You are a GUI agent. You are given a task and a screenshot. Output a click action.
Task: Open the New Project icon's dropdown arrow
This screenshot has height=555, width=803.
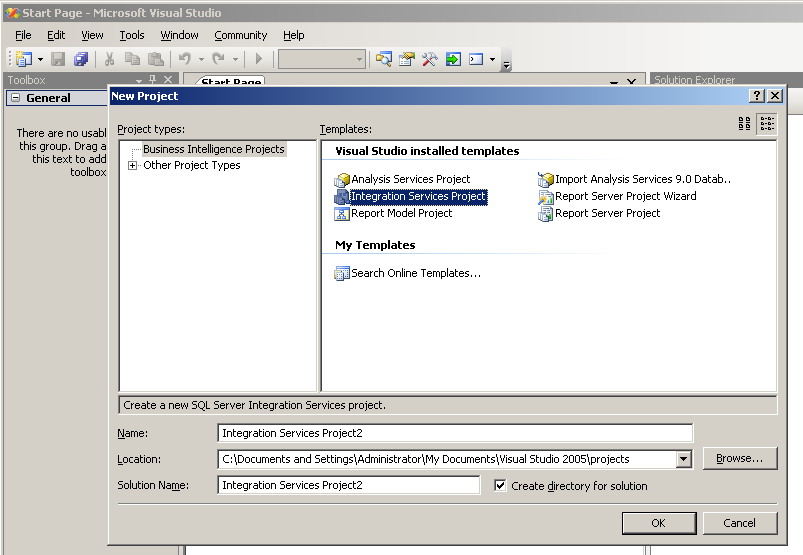tap(40, 59)
